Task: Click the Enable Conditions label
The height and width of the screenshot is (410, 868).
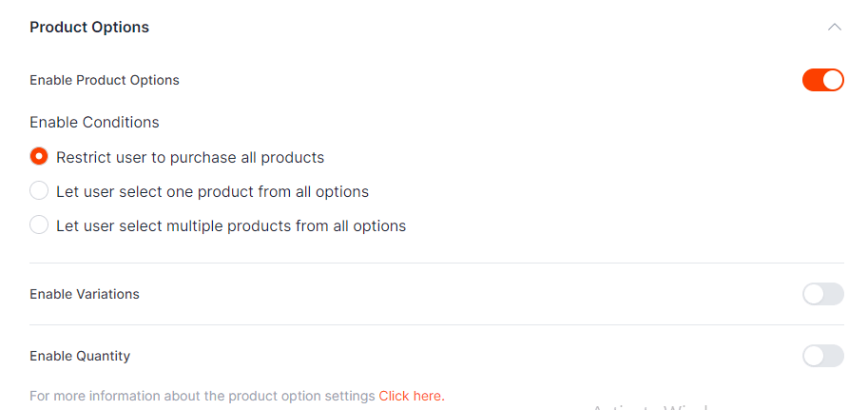Action: [94, 122]
